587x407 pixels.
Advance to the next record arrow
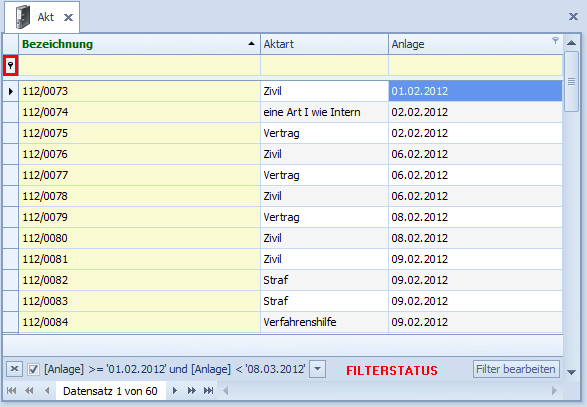pos(174,391)
